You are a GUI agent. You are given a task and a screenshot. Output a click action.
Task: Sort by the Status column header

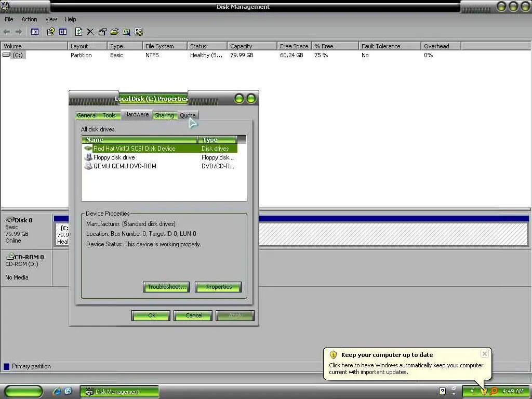click(207, 46)
